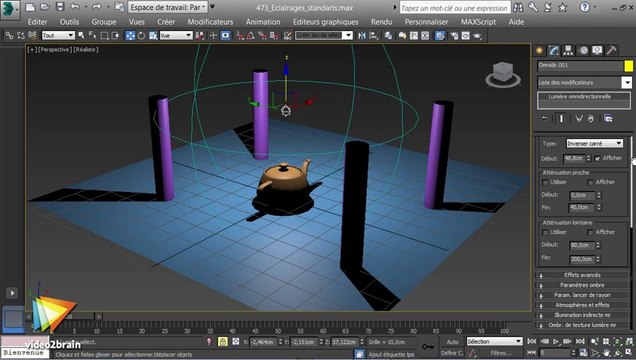Open the help question mark icon

(584, 7)
